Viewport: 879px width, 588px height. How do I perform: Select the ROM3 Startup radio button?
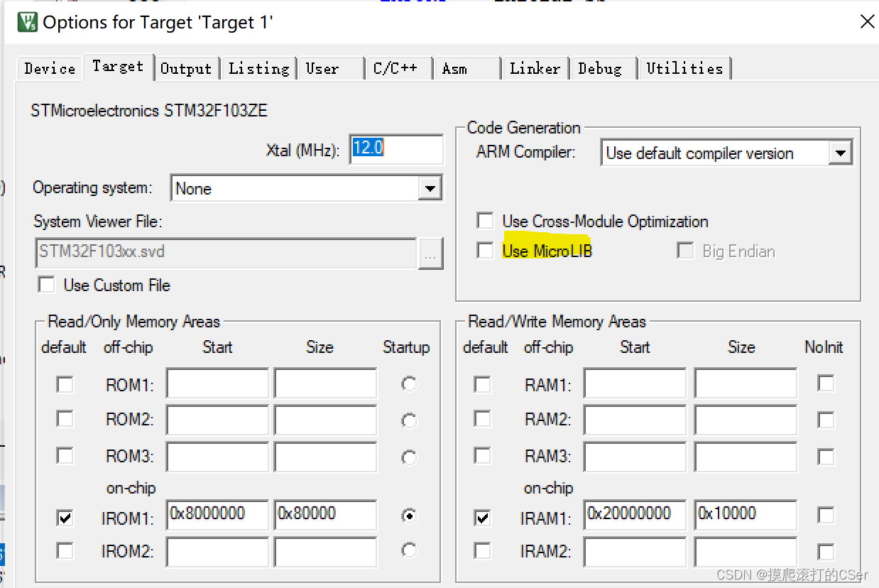click(x=408, y=456)
